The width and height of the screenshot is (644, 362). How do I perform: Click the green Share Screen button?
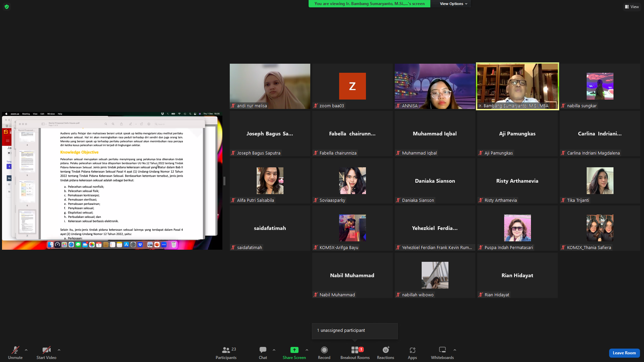pyautogui.click(x=294, y=353)
